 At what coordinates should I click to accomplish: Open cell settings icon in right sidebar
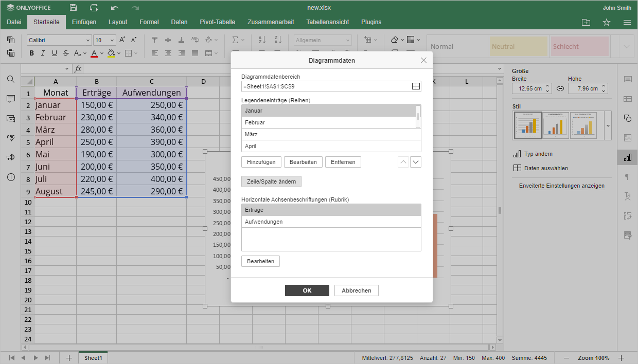628,79
